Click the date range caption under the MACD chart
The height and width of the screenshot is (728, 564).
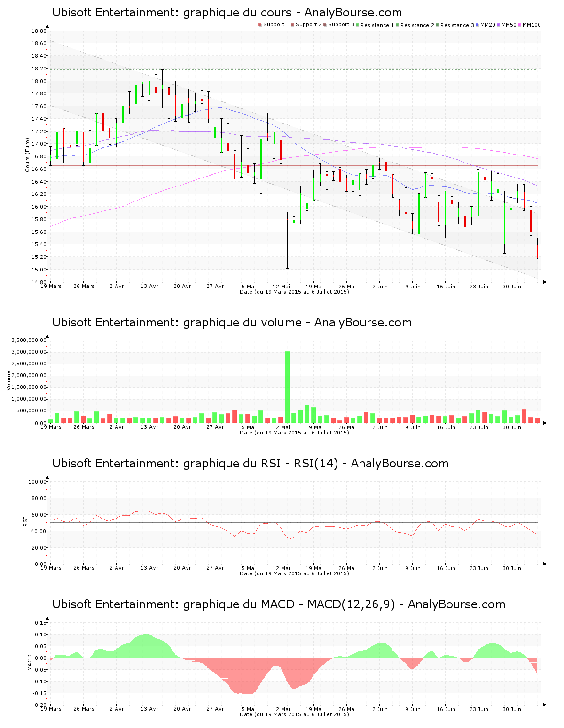[x=294, y=714]
